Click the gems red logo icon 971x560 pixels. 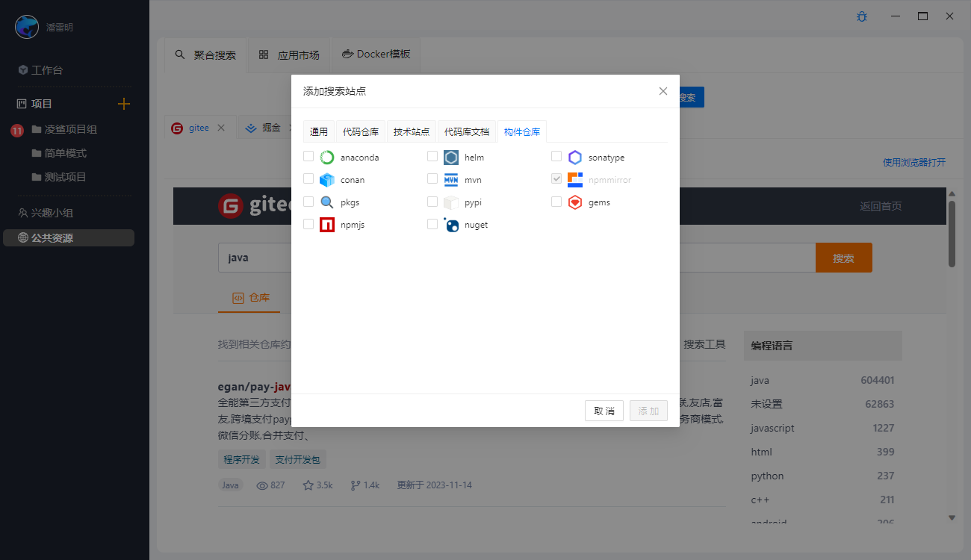(x=575, y=202)
